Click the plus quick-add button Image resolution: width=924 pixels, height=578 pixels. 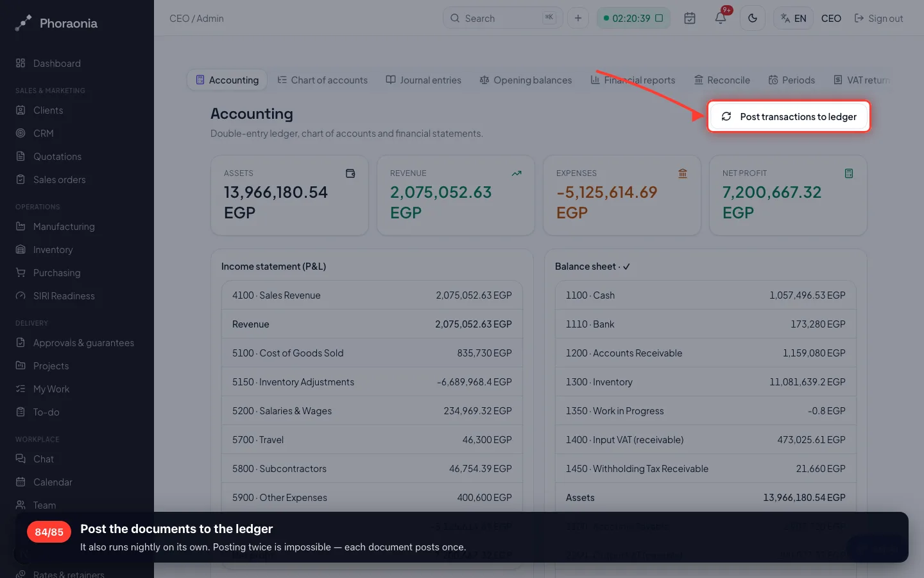point(578,18)
